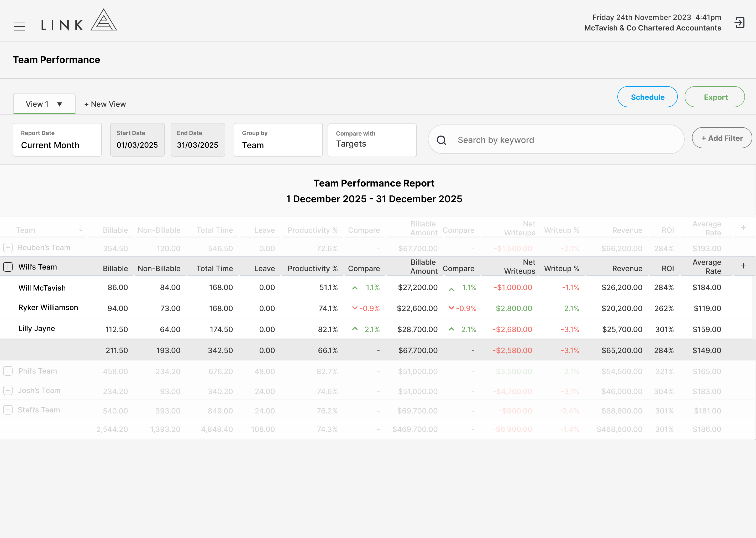Click Ryker Williamson productivity down arrow
The width and height of the screenshot is (756, 538).
[355, 308]
